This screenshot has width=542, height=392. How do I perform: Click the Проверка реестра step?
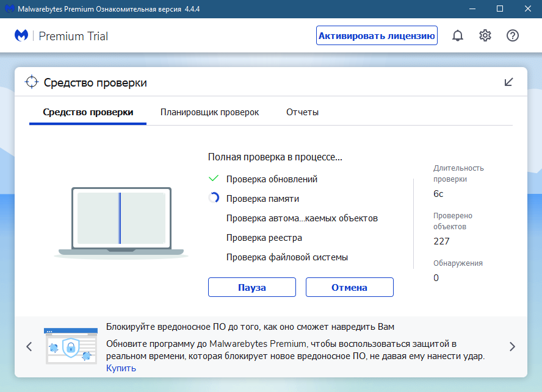(x=264, y=238)
